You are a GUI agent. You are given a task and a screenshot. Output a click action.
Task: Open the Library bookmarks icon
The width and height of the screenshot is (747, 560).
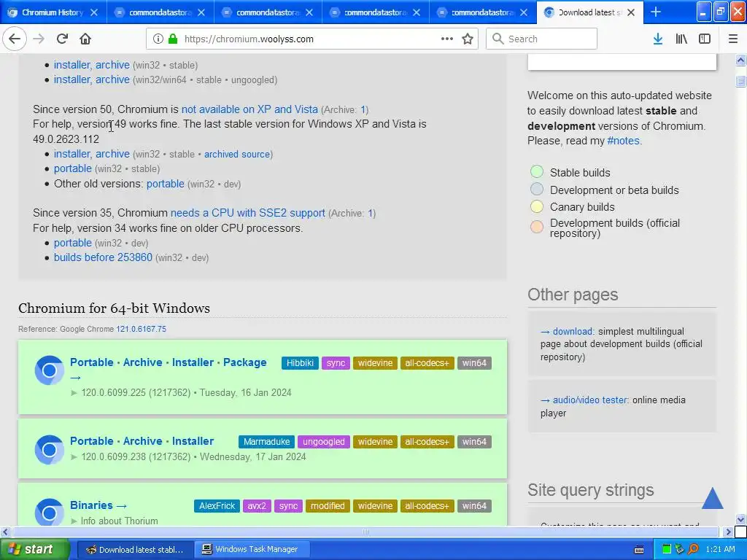[681, 39]
